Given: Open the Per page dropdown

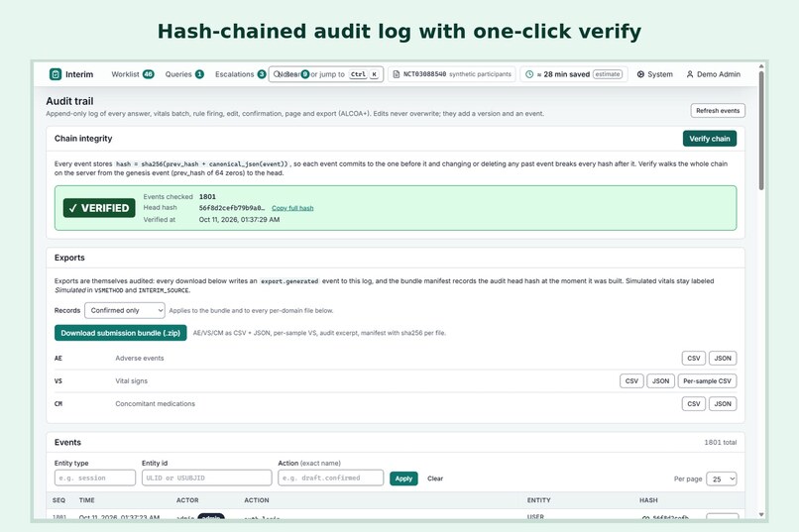Looking at the screenshot, I should 721,479.
